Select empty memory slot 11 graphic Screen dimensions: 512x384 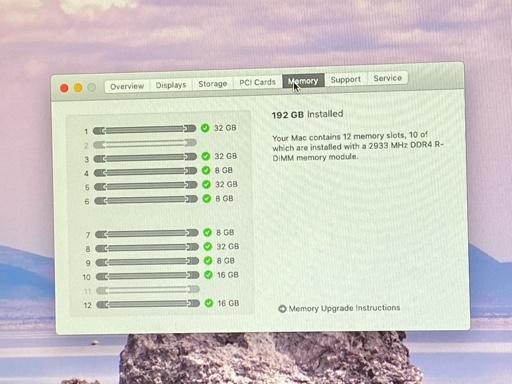[x=148, y=290]
